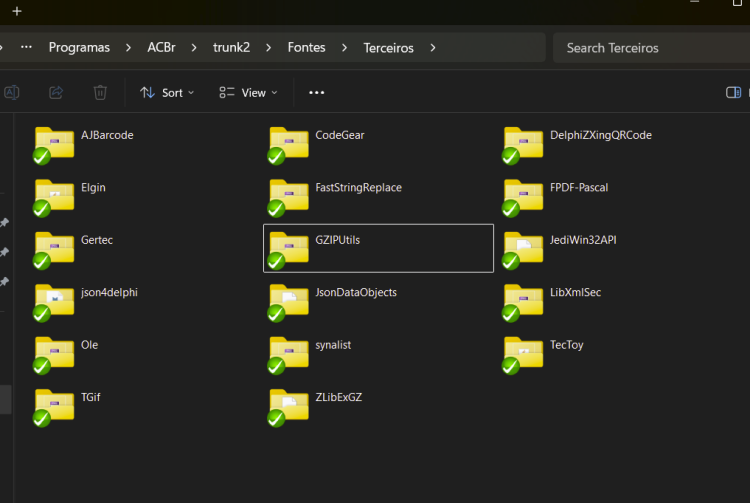This screenshot has width=750, height=503.
Task: Click the TecToy folder name
Action: point(567,345)
